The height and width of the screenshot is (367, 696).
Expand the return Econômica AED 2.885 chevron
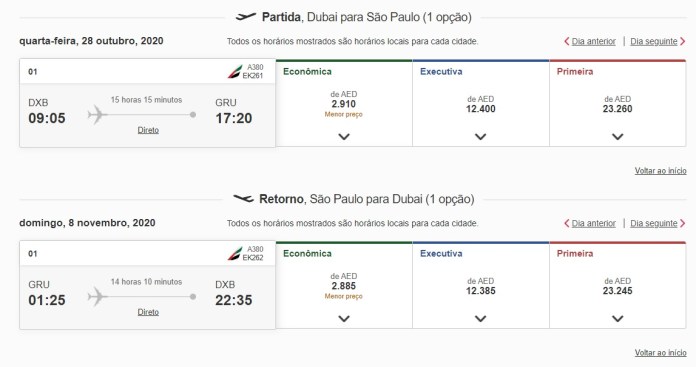point(344,319)
